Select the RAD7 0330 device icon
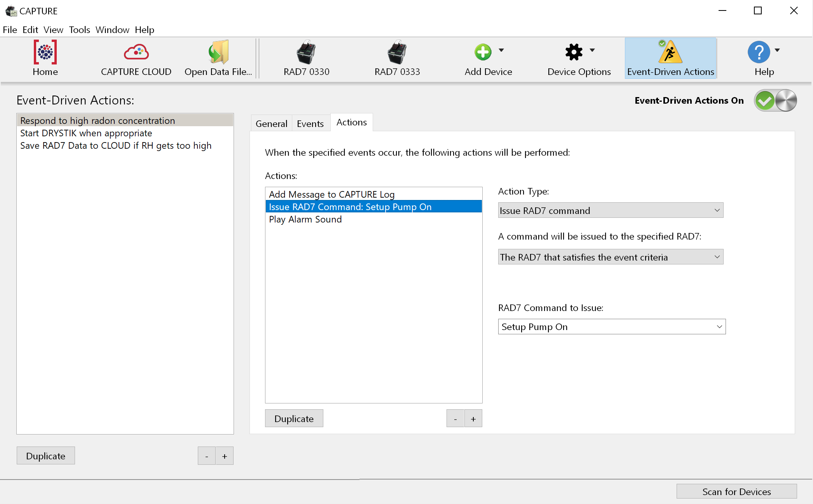 (306, 52)
